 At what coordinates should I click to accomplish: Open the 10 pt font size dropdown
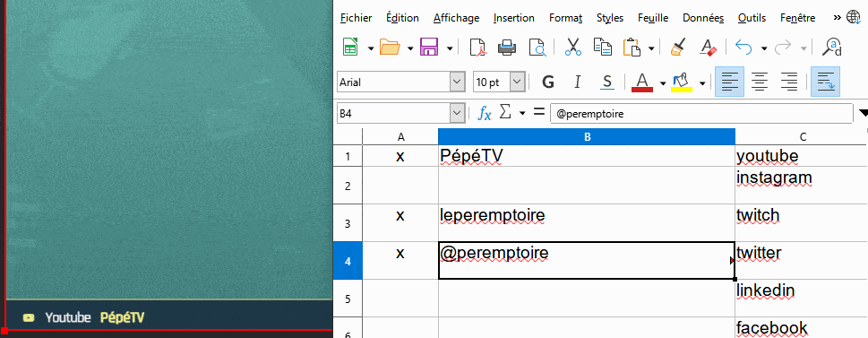[x=517, y=82]
